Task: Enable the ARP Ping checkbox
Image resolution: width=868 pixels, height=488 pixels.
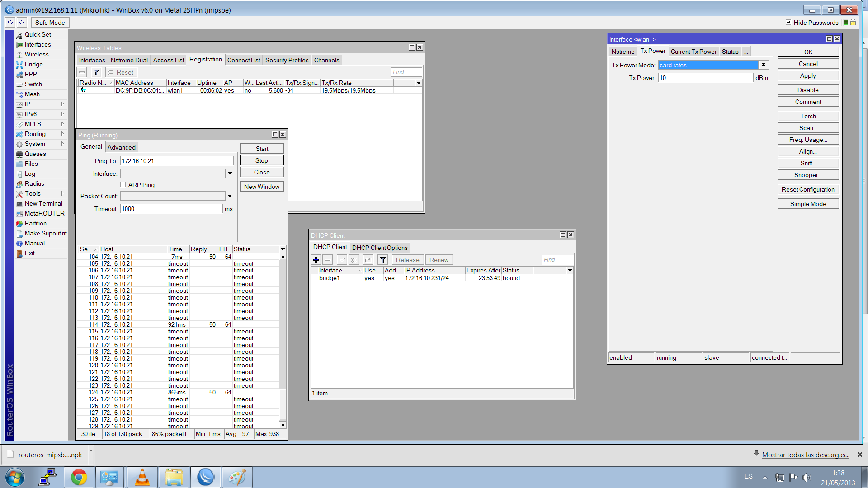Action: click(123, 185)
